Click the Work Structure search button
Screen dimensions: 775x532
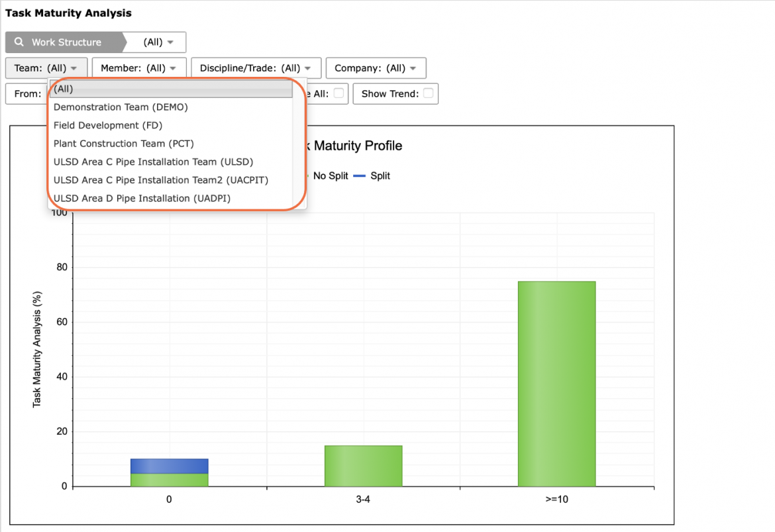66,42
